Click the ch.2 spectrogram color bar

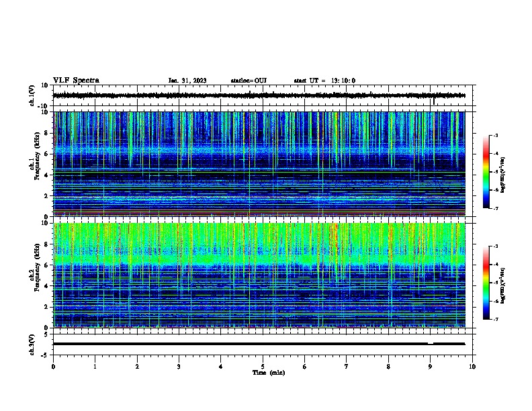(486, 283)
